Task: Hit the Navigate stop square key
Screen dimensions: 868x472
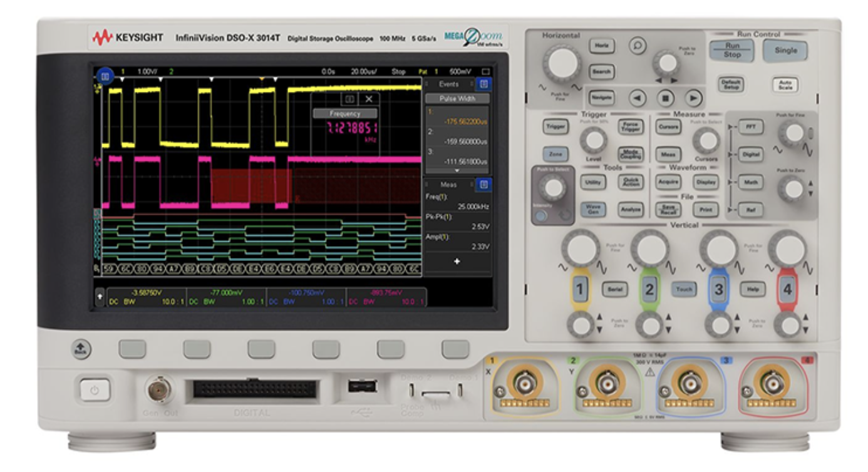Action: point(665,98)
